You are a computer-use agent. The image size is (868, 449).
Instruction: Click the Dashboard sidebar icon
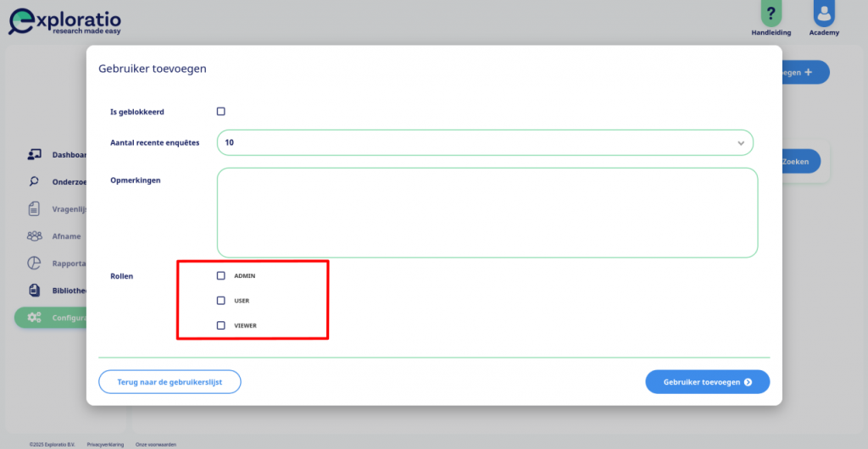coord(34,155)
